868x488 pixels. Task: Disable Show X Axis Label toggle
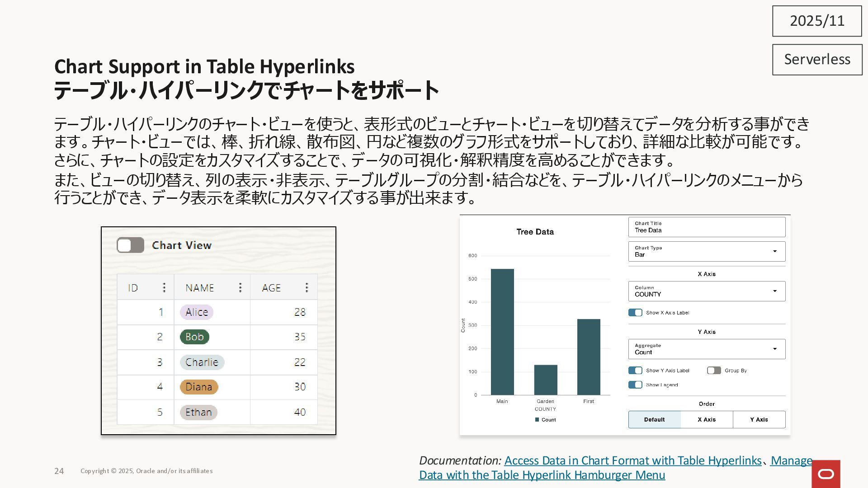pyautogui.click(x=635, y=313)
